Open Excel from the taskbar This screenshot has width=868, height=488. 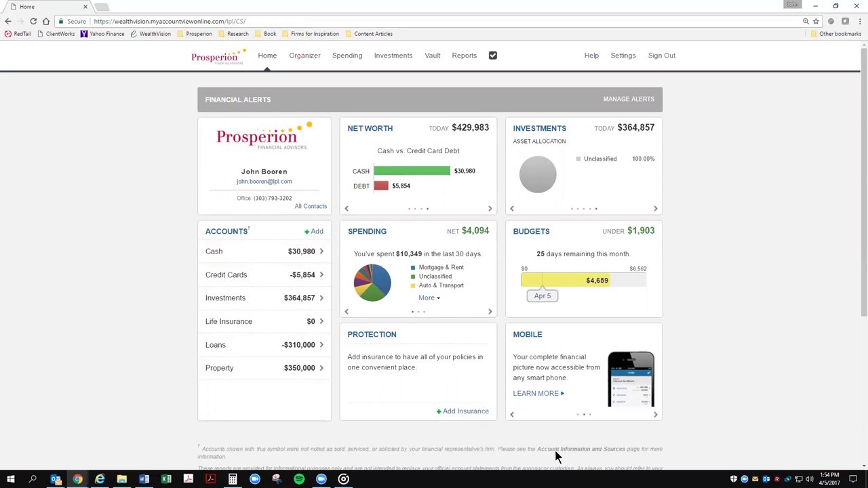pos(166,480)
